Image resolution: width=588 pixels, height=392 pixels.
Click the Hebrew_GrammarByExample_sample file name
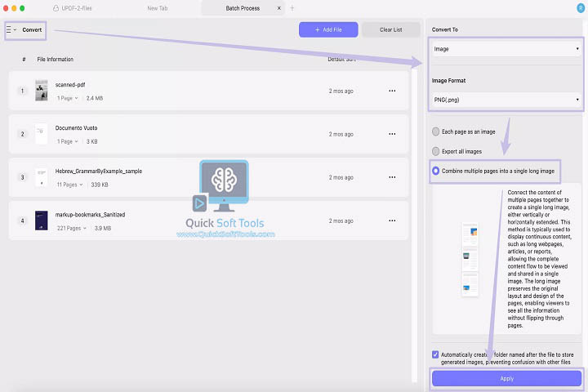click(99, 171)
